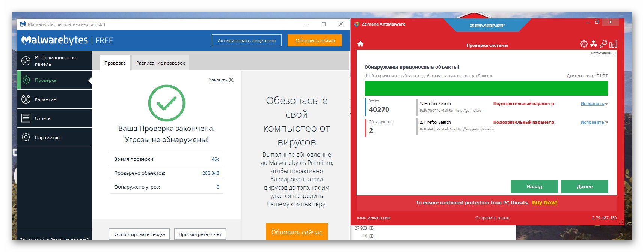Click the bottom orange Обновить сейчас button
Viewport: 644px width, 252px height.
click(x=297, y=232)
